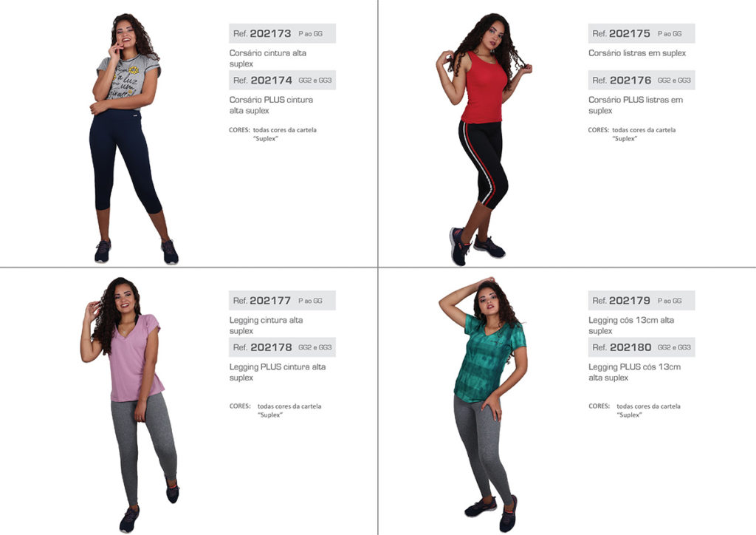Select the Ref. 202176 reference box

coord(642,80)
